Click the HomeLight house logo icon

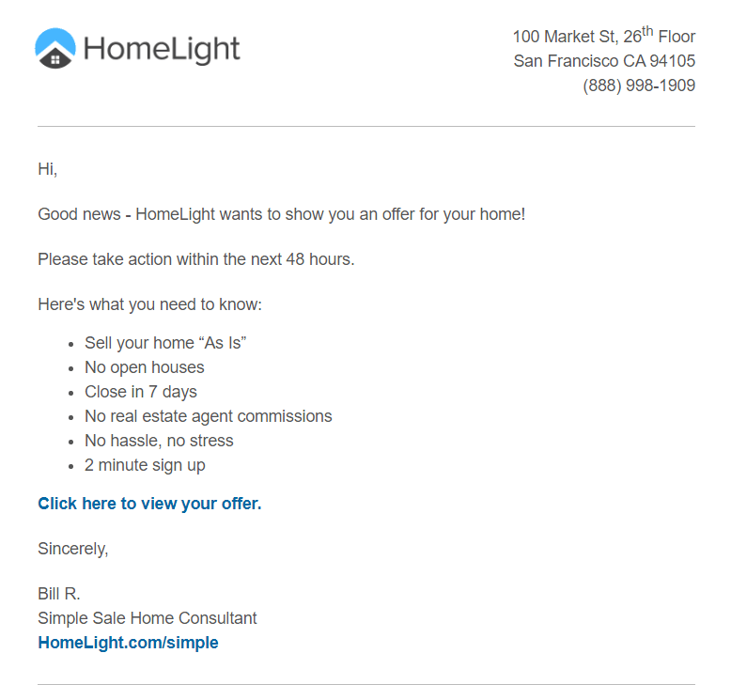55,48
